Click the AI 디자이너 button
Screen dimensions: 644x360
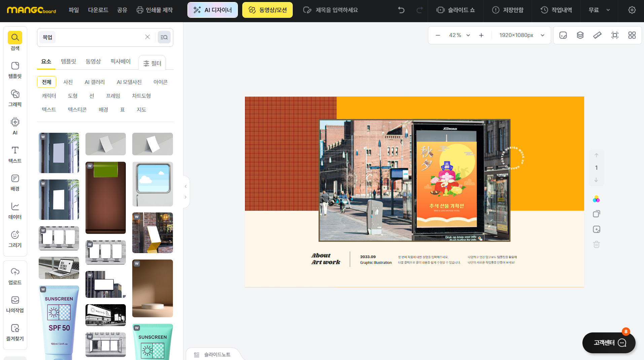pos(213,10)
